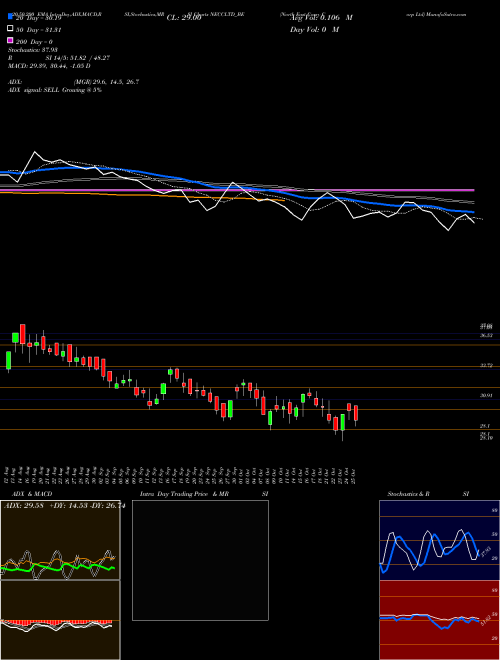Click the 32.72 price axis label
500x660 pixels.
487,366
